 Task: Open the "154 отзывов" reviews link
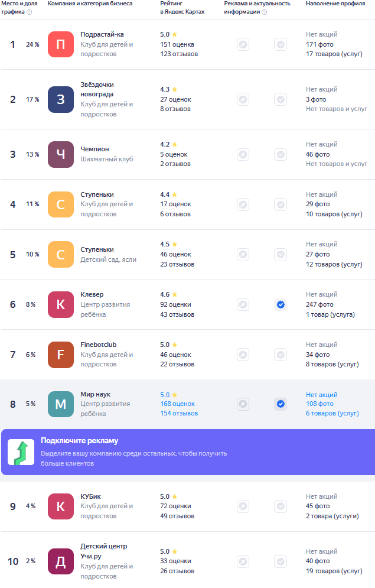(179, 414)
